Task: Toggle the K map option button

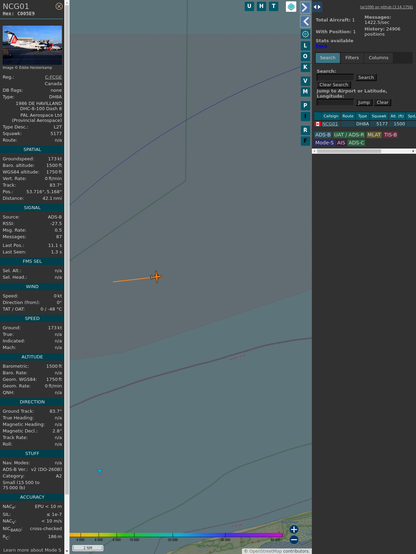Action: click(x=305, y=67)
